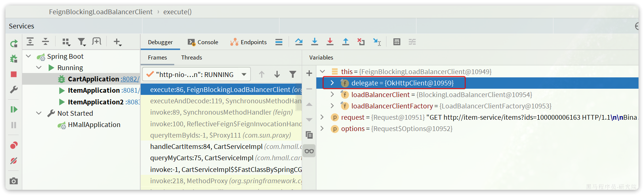
Task: Toggle Mute Breakpoints icon
Action: pos(14,161)
